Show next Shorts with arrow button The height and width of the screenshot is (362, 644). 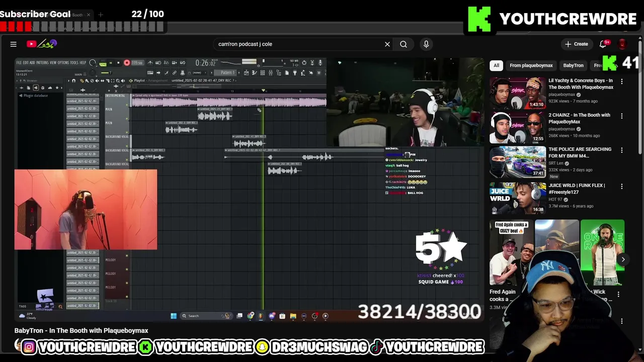point(623,259)
